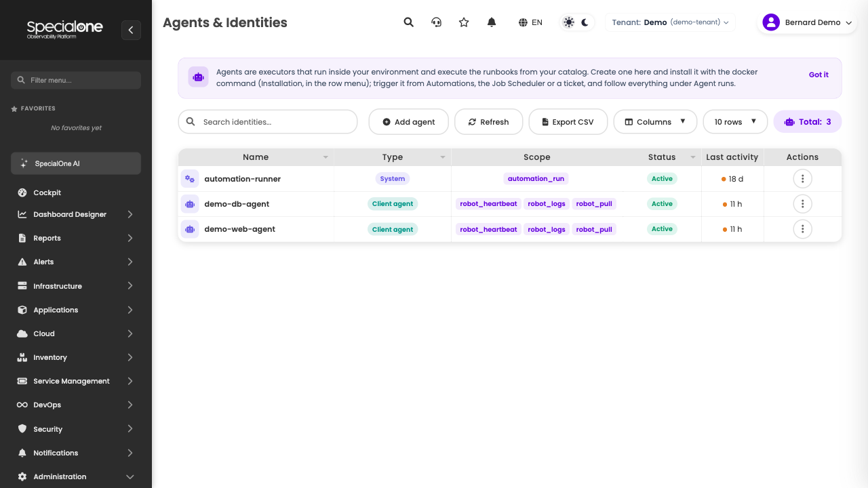Sort by the Last activity column header
The image size is (868, 488).
pos(732,157)
